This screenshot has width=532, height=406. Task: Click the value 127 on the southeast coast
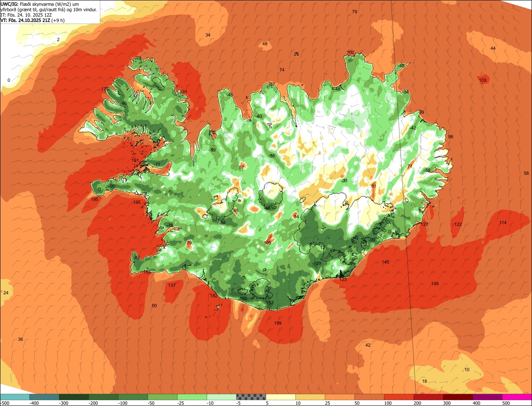(x=424, y=224)
